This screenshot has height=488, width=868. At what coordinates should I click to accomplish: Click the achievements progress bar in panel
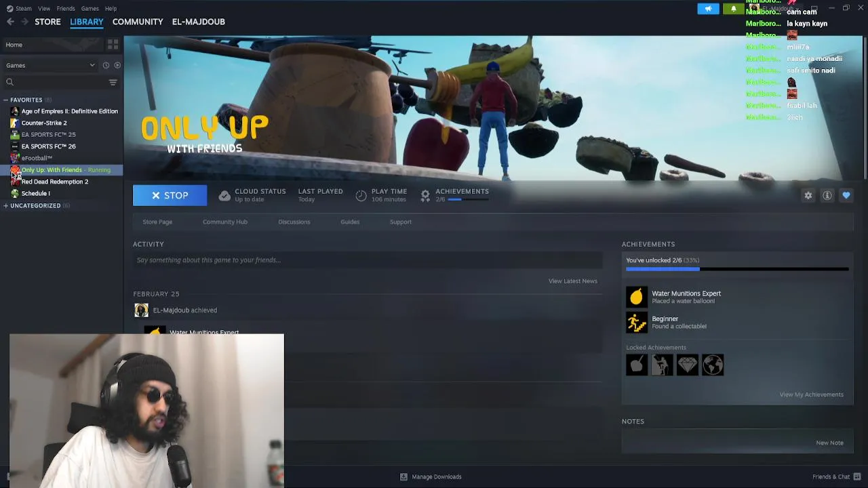coord(737,270)
